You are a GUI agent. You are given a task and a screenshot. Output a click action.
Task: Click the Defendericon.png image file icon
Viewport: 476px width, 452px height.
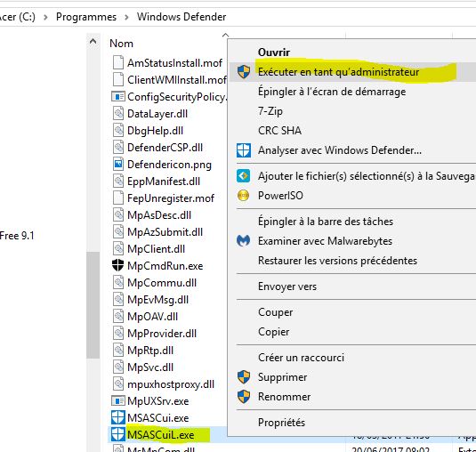(118, 165)
